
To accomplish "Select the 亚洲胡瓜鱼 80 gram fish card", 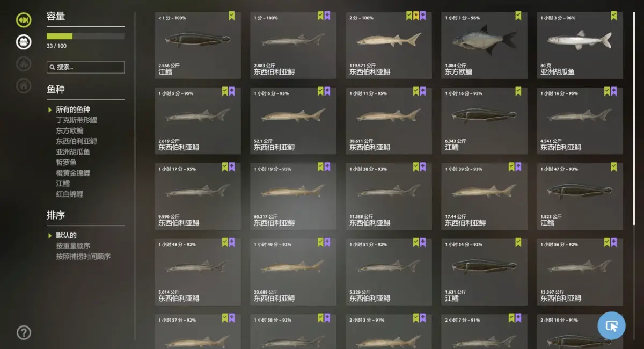I will click(x=580, y=45).
